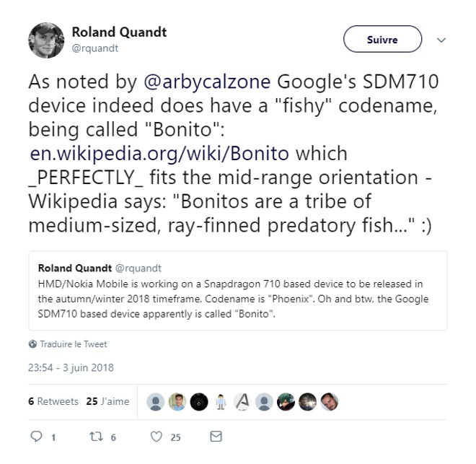The width and height of the screenshot is (476, 464).
Task: Click the globe icon beside Traduire le Tweet
Action: [x=32, y=344]
